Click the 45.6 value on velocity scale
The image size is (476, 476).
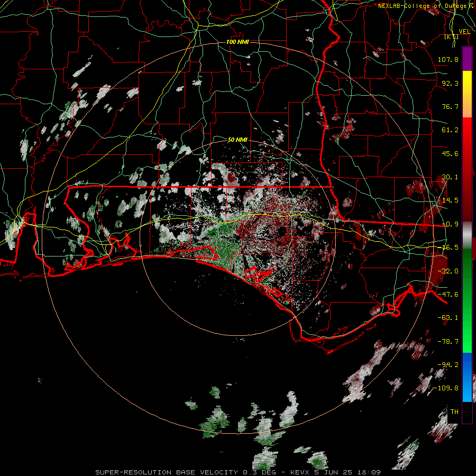450,153
